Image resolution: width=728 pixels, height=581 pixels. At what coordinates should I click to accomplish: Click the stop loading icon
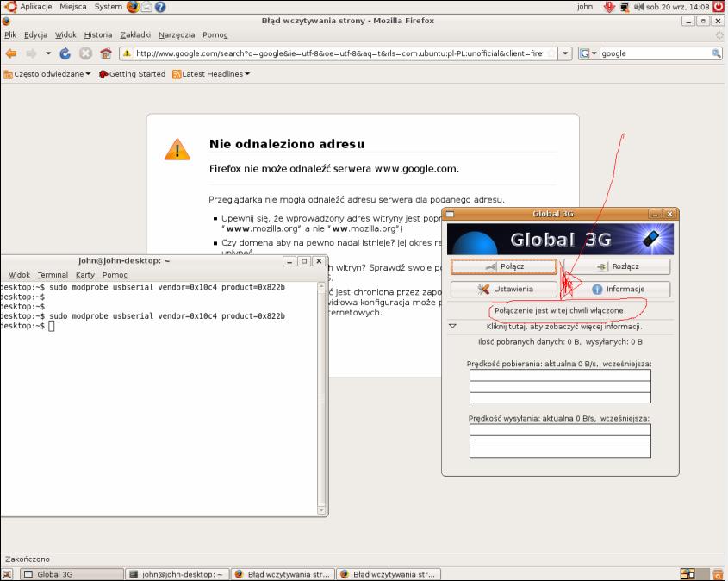(85, 53)
